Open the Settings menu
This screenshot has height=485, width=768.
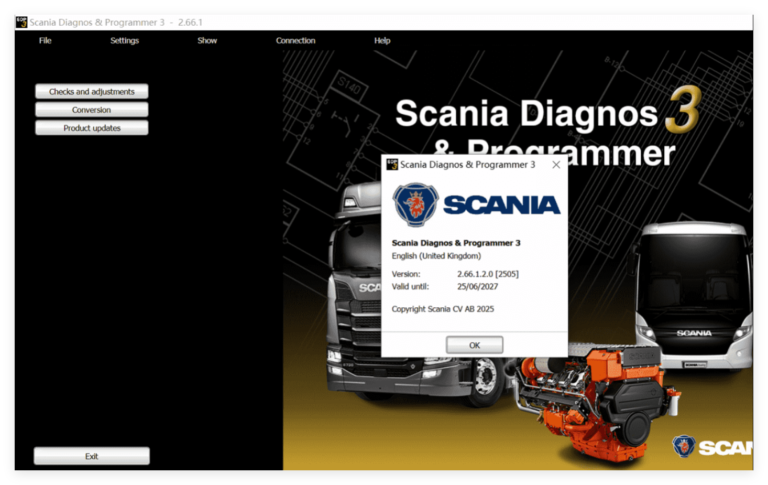tap(124, 41)
